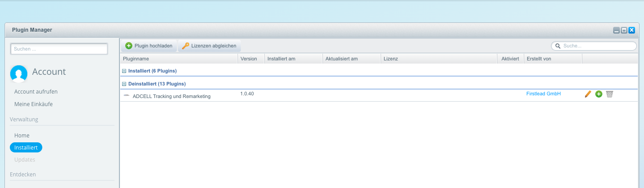644x188 pixels.
Task: Go to Home in the sidebar
Action: tap(22, 135)
